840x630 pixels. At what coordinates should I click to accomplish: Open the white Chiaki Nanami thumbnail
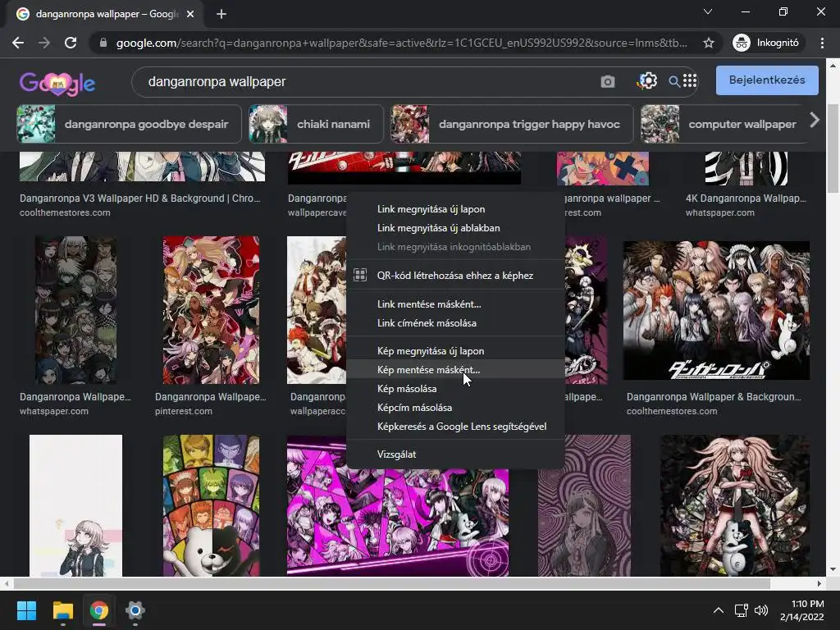(75, 505)
